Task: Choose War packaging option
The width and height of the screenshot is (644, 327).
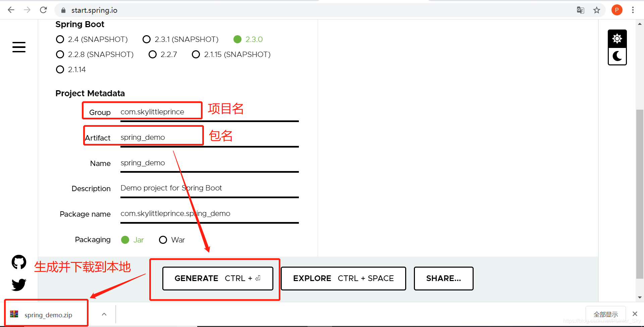Action: click(172, 240)
